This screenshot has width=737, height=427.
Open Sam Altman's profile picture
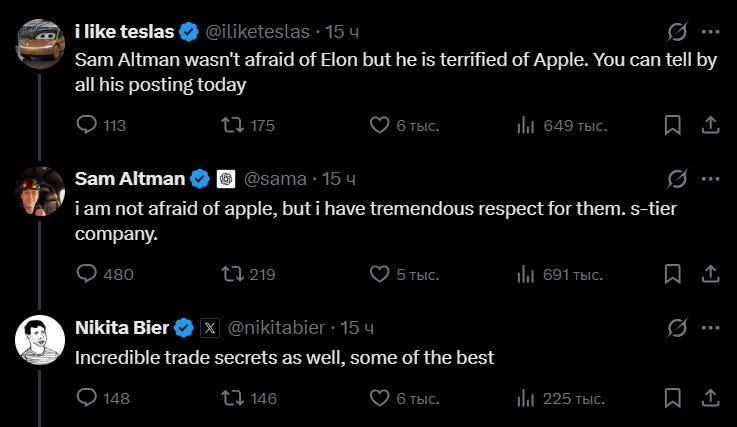(x=40, y=191)
